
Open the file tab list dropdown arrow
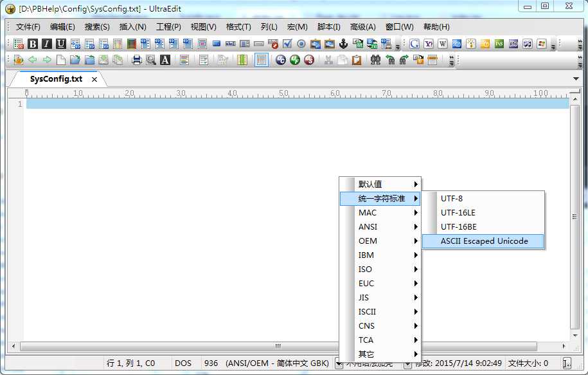pos(576,79)
